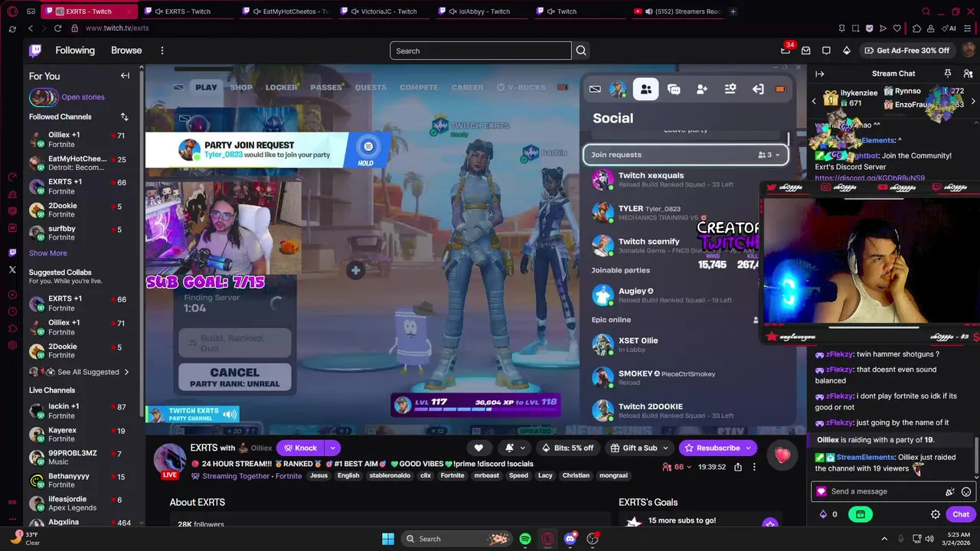Click the pin icon in Stream Chat header
The image size is (980, 551).
click(948, 73)
